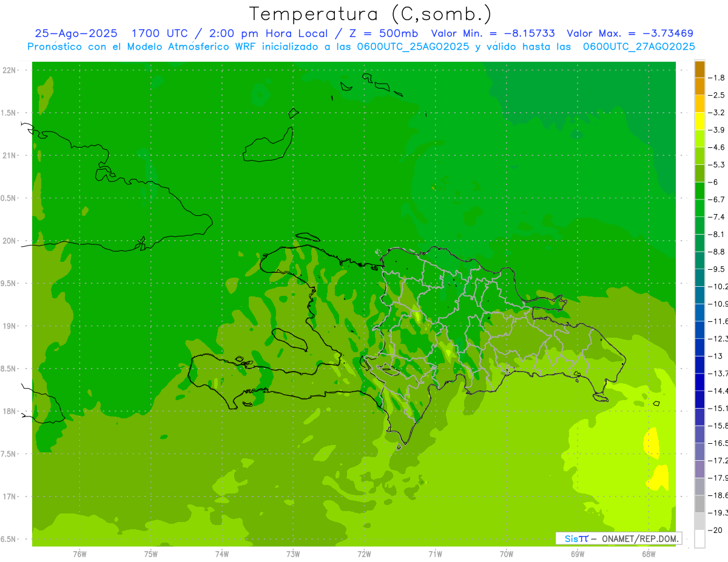Click the '69W' longitude label

point(578,554)
